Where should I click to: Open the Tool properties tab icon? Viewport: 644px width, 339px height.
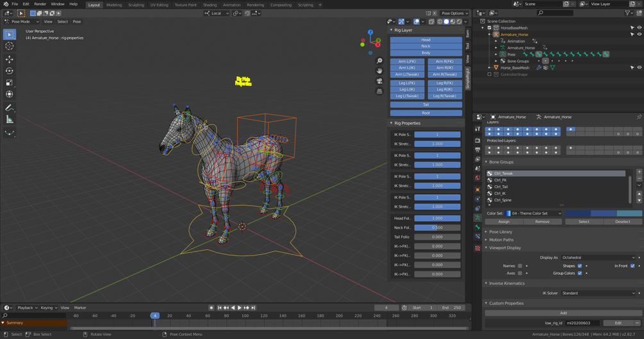click(x=477, y=129)
